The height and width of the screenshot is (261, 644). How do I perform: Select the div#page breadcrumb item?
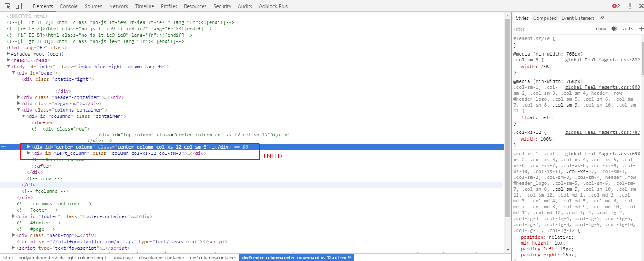click(123, 258)
